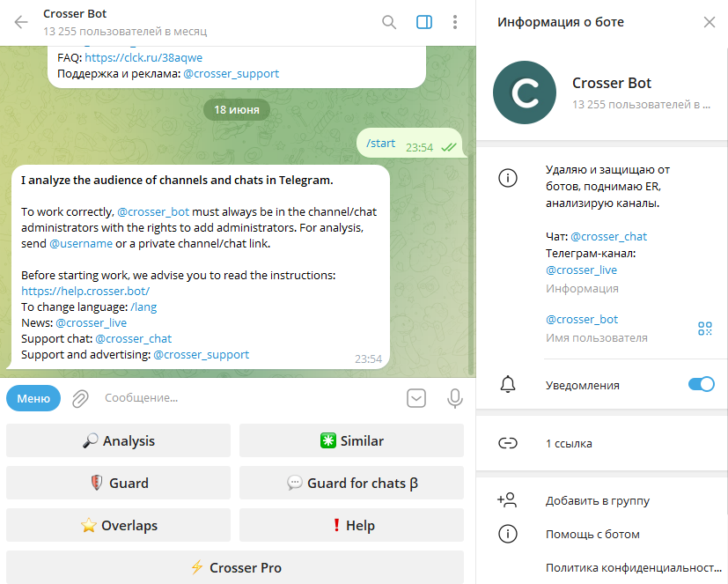Click the link icon beside 1 ссылка
Screen dimensions: 728x584
tap(507, 443)
